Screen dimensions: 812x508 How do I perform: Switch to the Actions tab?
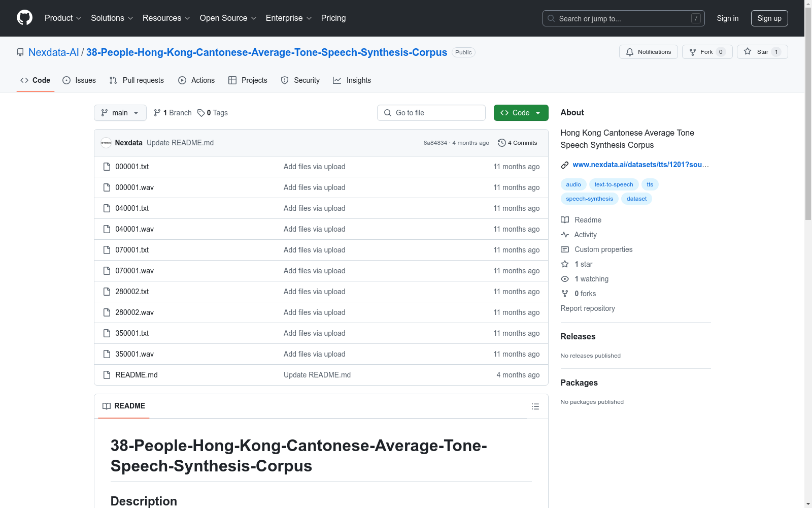(x=196, y=80)
